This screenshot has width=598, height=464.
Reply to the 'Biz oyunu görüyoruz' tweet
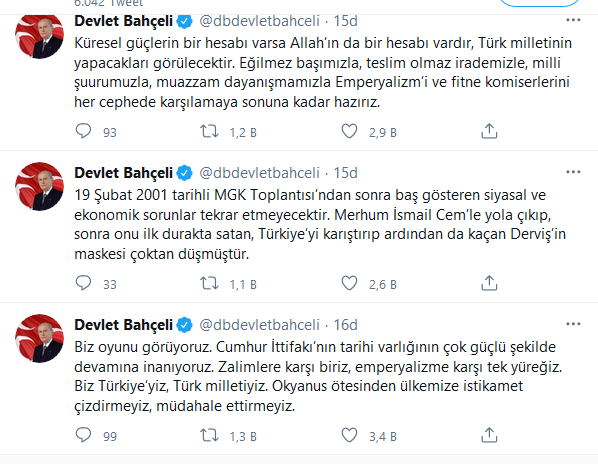tap(83, 435)
